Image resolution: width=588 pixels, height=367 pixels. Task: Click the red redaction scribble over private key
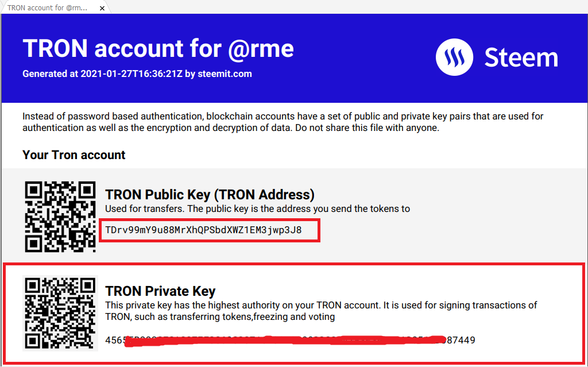[285, 341]
